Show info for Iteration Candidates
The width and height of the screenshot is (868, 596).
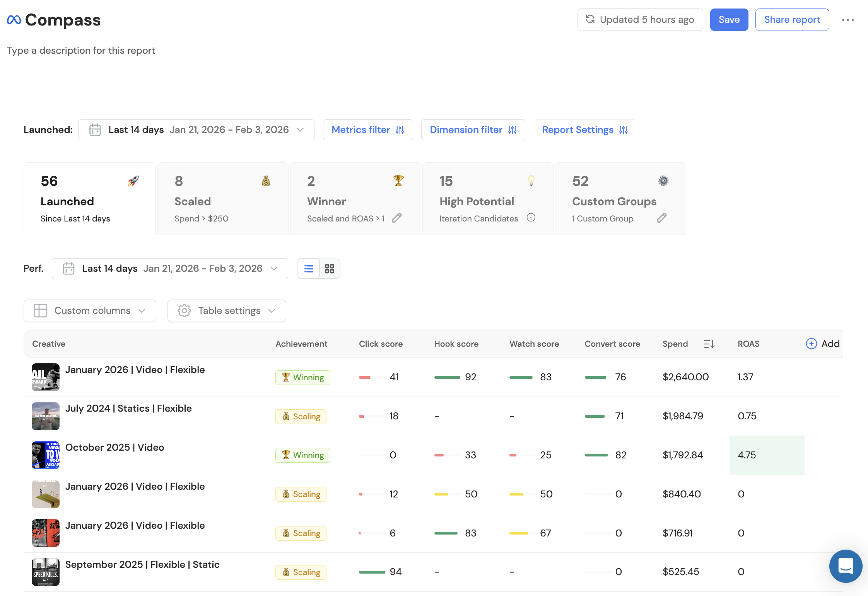point(531,218)
